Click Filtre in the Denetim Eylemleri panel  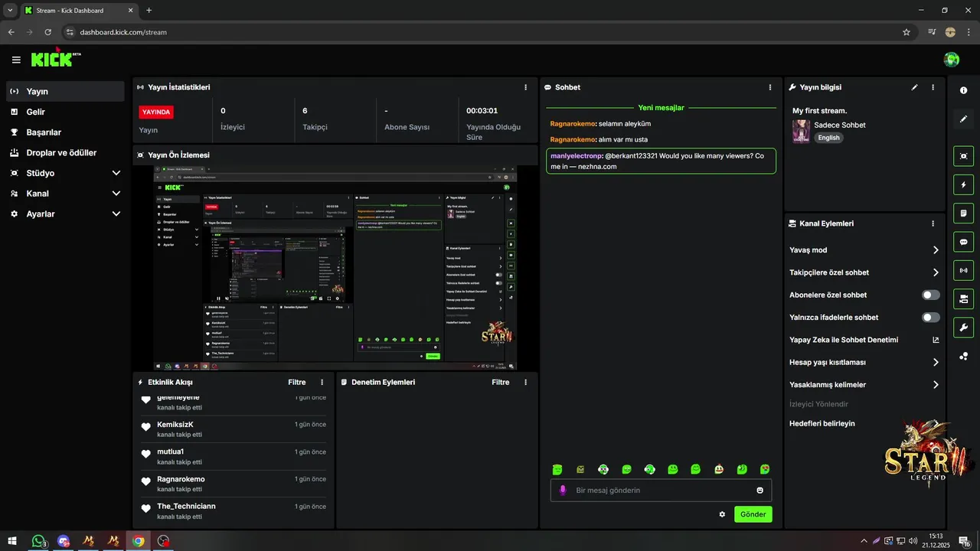click(501, 382)
